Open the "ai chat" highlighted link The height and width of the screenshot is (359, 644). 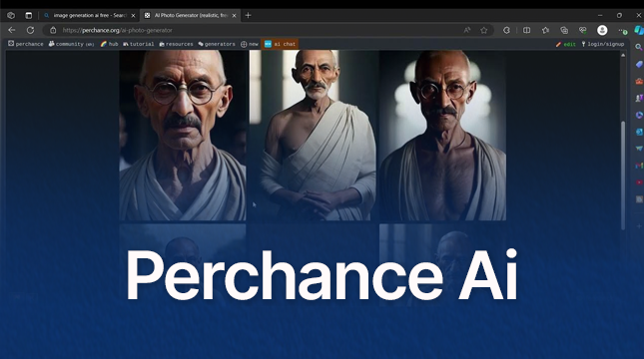pos(280,44)
